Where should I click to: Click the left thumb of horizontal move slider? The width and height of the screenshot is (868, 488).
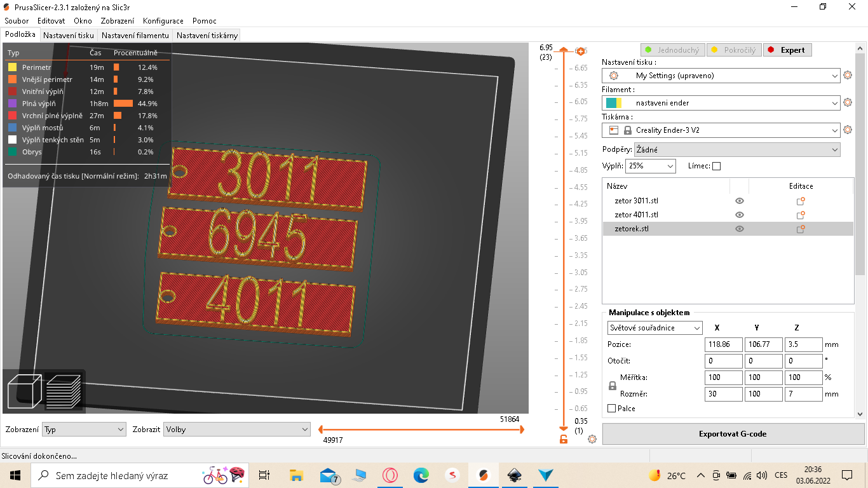point(322,430)
